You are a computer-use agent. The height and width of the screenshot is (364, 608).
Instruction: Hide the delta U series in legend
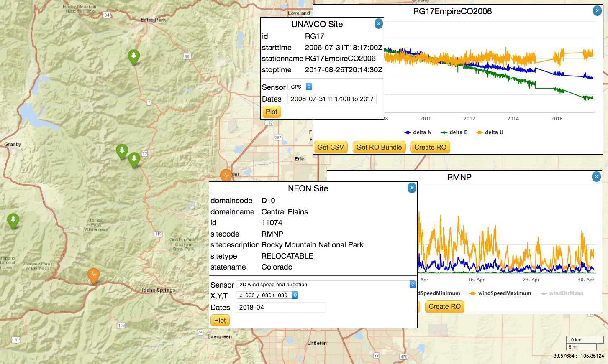490,132
